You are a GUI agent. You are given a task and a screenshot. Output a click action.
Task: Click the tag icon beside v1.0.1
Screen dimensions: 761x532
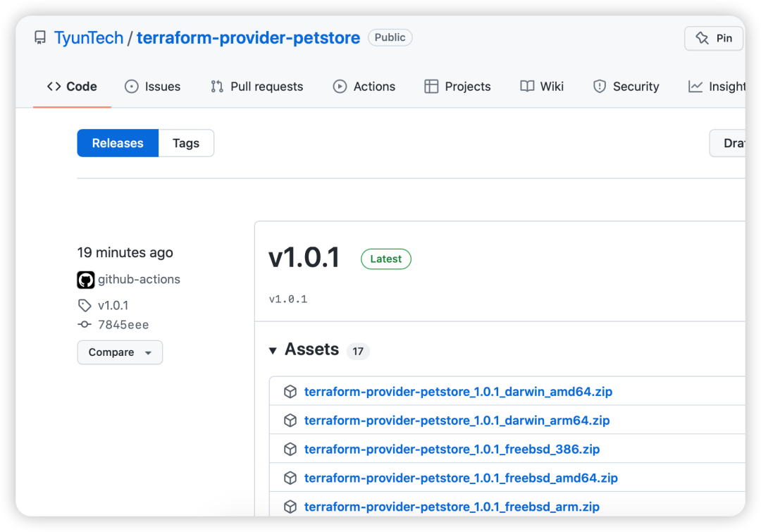(85, 305)
